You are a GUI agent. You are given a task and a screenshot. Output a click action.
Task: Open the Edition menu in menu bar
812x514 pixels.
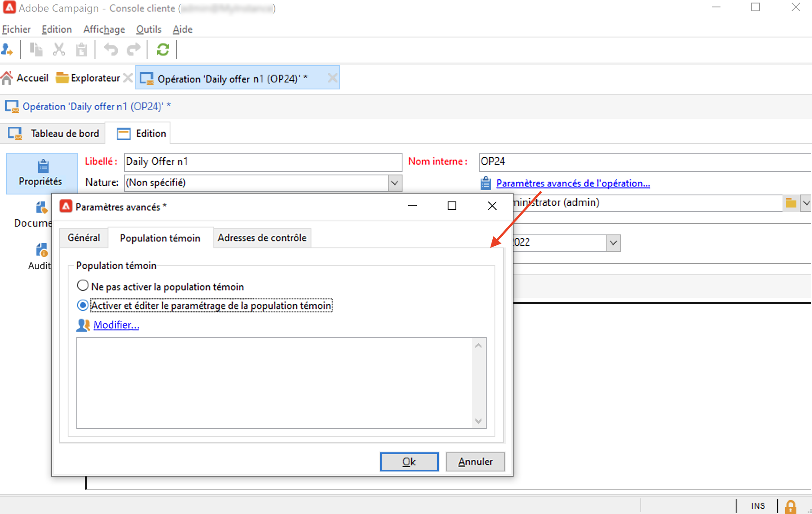click(57, 30)
